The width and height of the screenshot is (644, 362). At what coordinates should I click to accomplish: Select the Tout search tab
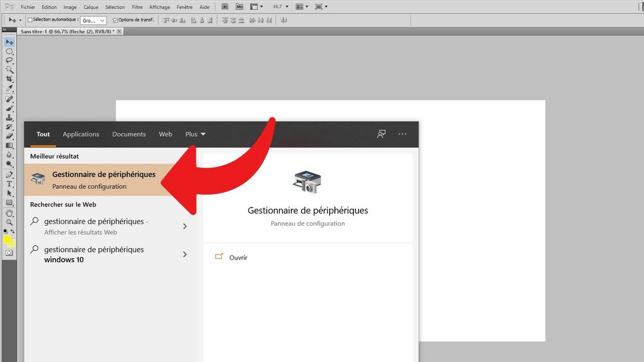pyautogui.click(x=43, y=134)
